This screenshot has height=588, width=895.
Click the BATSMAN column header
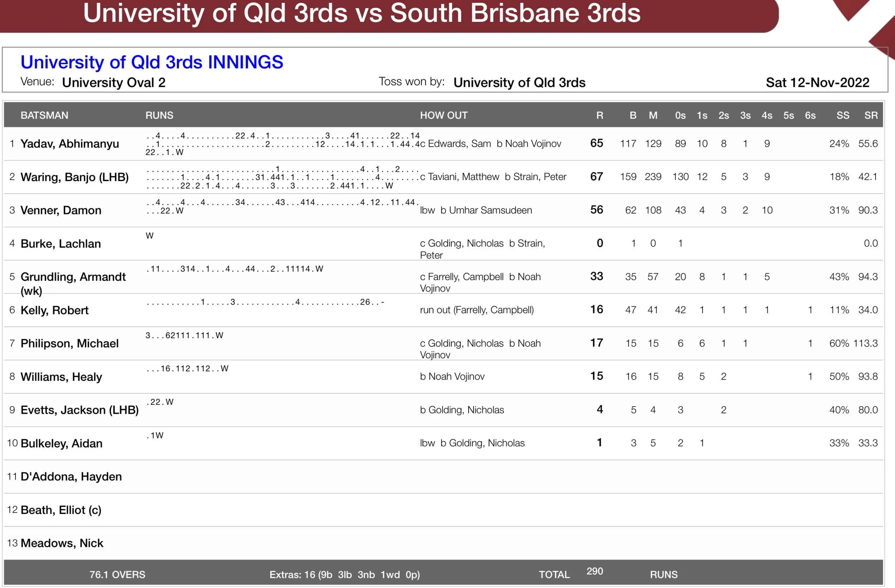(x=44, y=115)
